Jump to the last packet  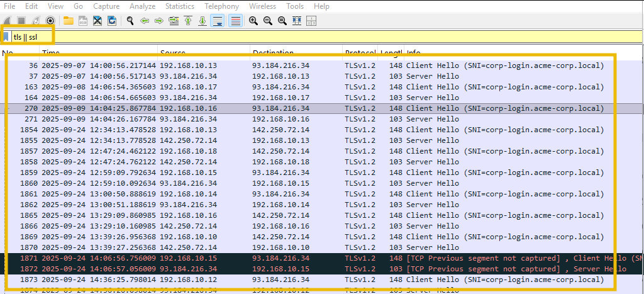tap(203, 21)
